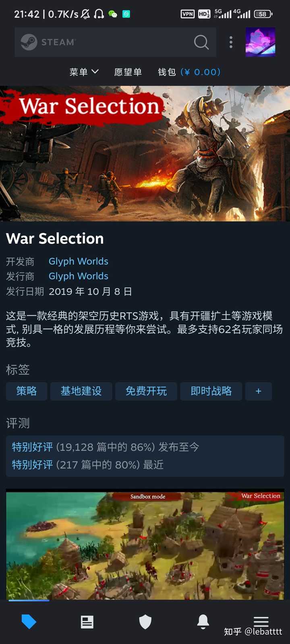Open the hamburger menu in bottom bar
This screenshot has height=644, width=290.
click(261, 621)
